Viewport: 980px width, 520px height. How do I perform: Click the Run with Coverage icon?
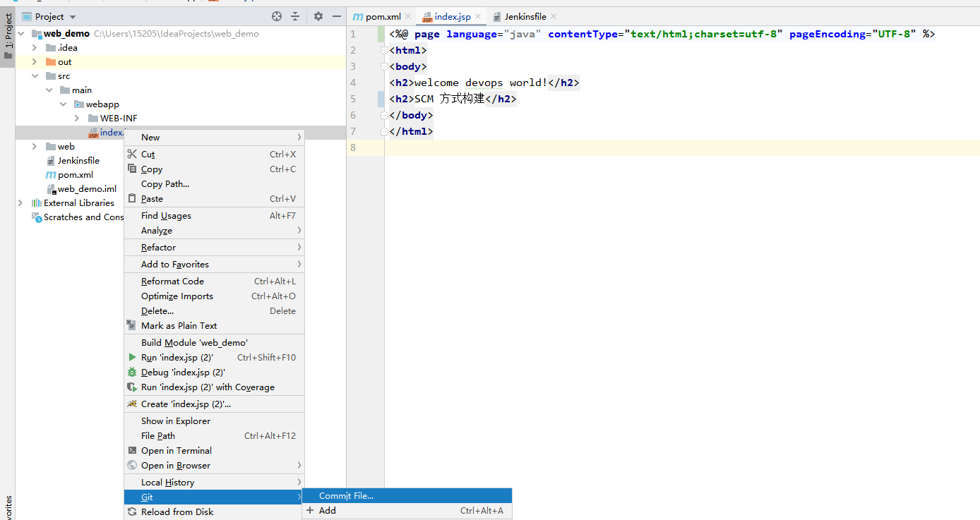[x=132, y=387]
